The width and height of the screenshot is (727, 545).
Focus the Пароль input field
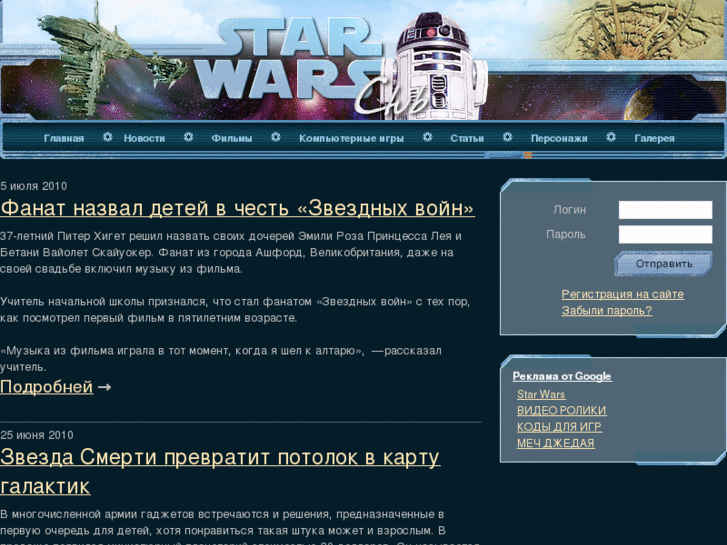click(665, 234)
